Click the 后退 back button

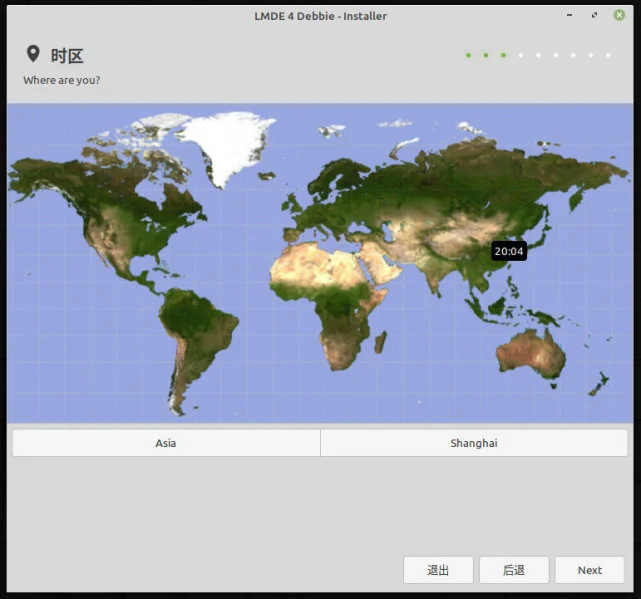coord(514,570)
